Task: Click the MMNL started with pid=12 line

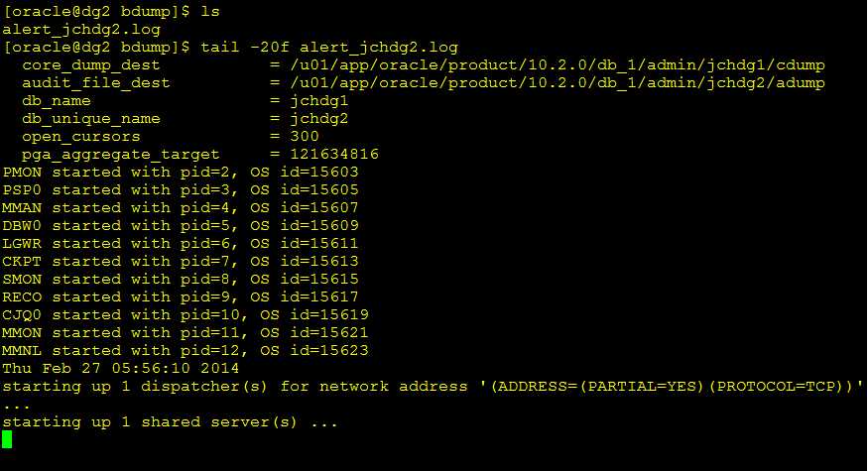Action: coord(186,350)
